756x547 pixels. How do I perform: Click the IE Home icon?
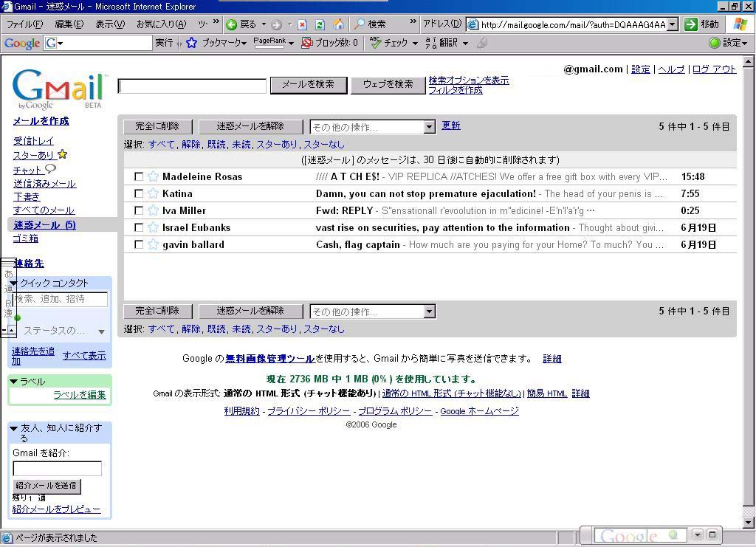[x=339, y=24]
